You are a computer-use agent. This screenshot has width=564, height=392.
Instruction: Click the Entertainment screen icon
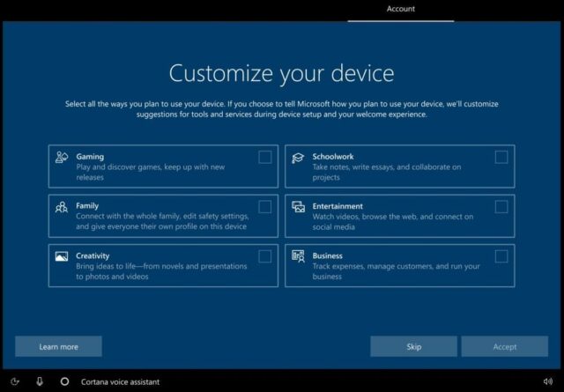tap(298, 207)
